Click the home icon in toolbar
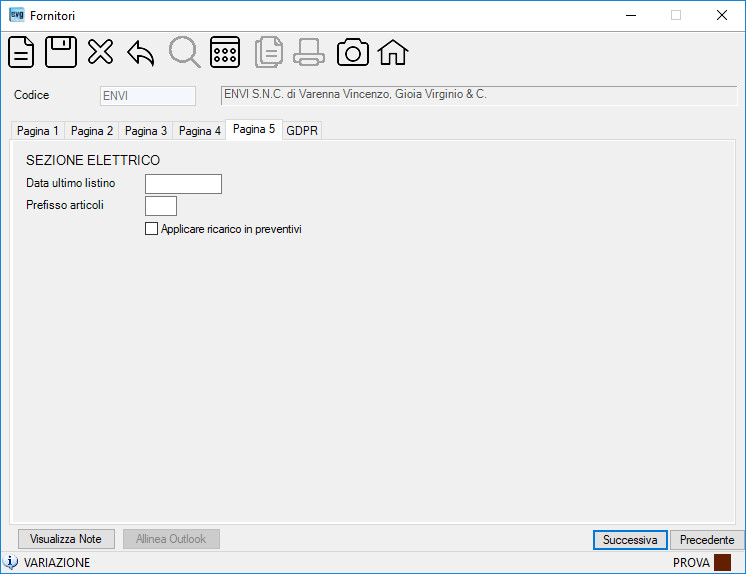 coord(393,52)
